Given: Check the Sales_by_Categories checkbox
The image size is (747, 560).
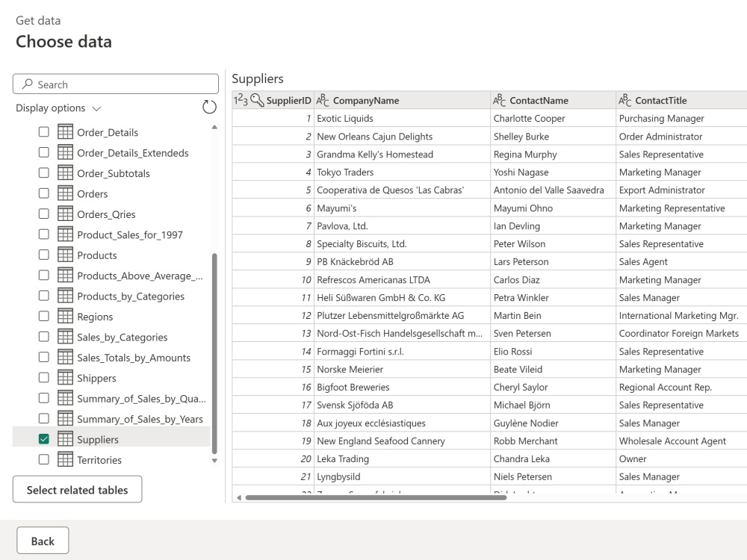Looking at the screenshot, I should tap(44, 337).
